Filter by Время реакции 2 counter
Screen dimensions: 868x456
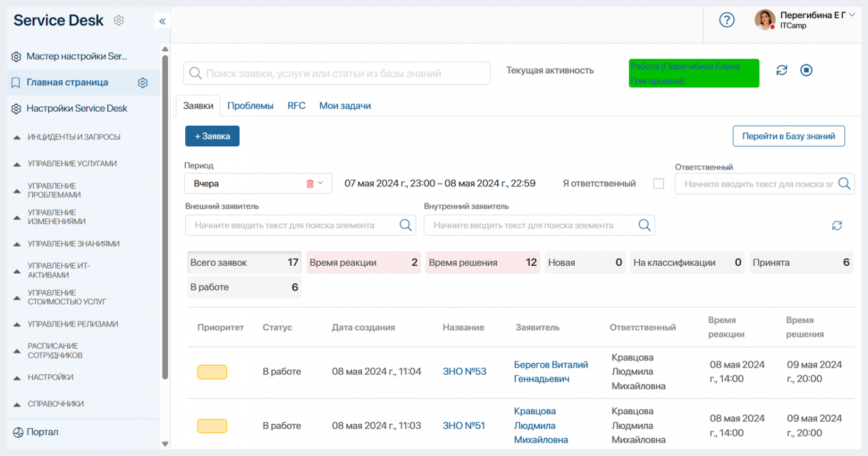click(x=363, y=262)
